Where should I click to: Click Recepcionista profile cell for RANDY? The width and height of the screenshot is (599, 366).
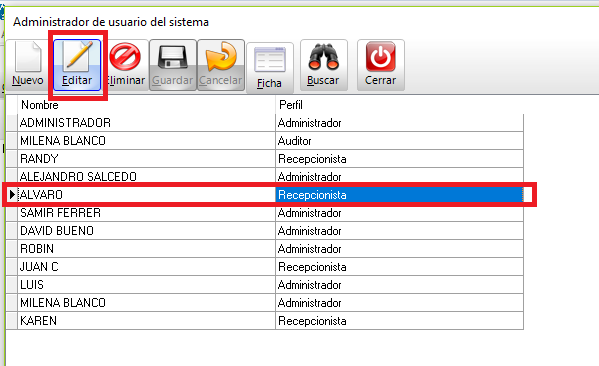(399, 159)
